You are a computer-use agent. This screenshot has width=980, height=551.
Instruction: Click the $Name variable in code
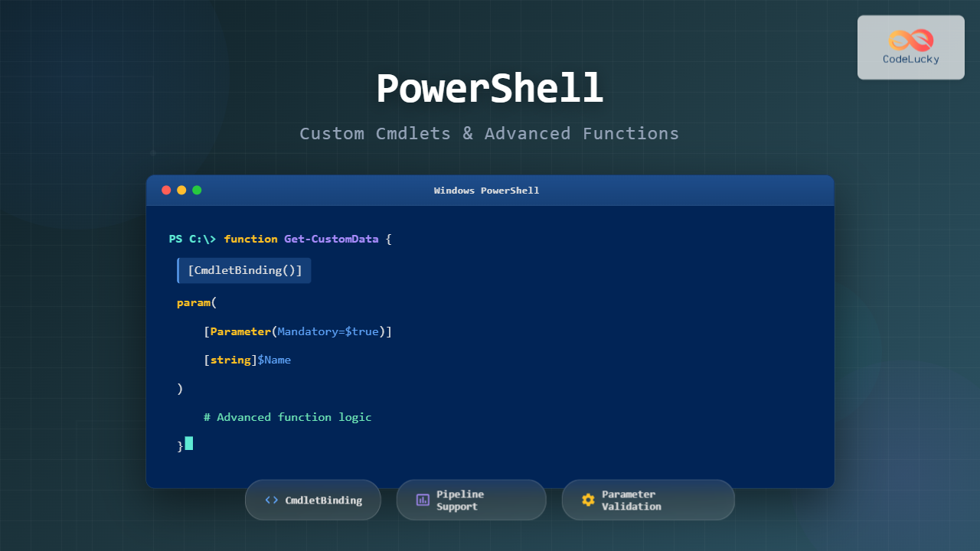[274, 360]
